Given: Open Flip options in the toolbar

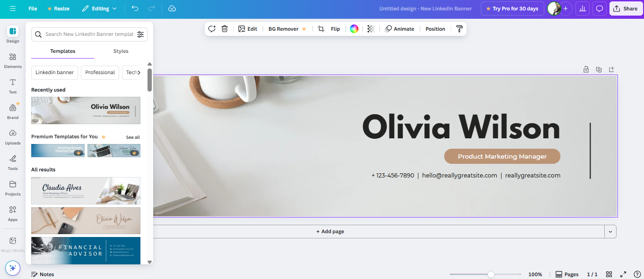Looking at the screenshot, I should pos(335,29).
